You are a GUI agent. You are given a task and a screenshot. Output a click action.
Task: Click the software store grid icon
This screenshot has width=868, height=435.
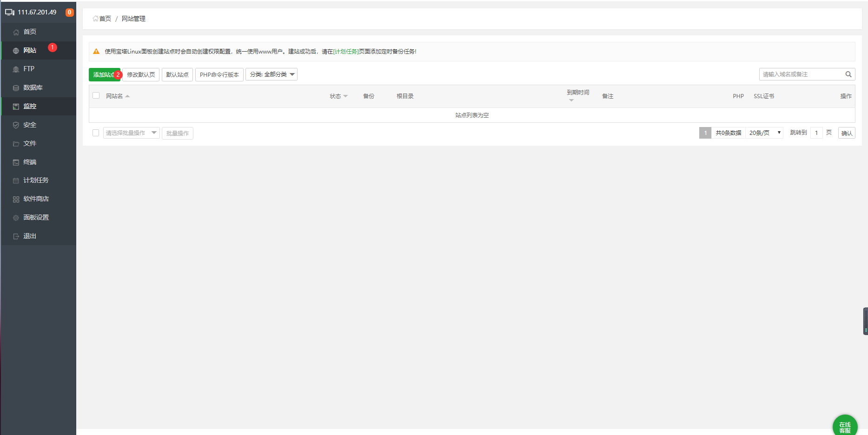(16, 199)
